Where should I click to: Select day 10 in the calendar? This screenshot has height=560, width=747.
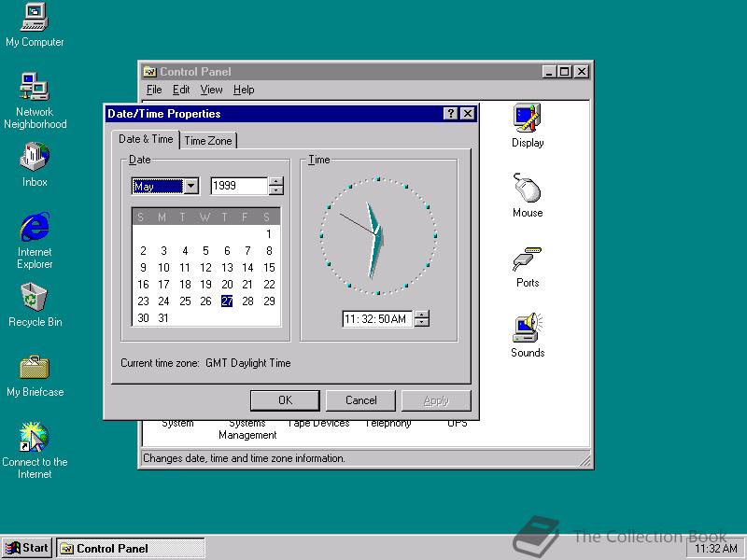(x=163, y=268)
